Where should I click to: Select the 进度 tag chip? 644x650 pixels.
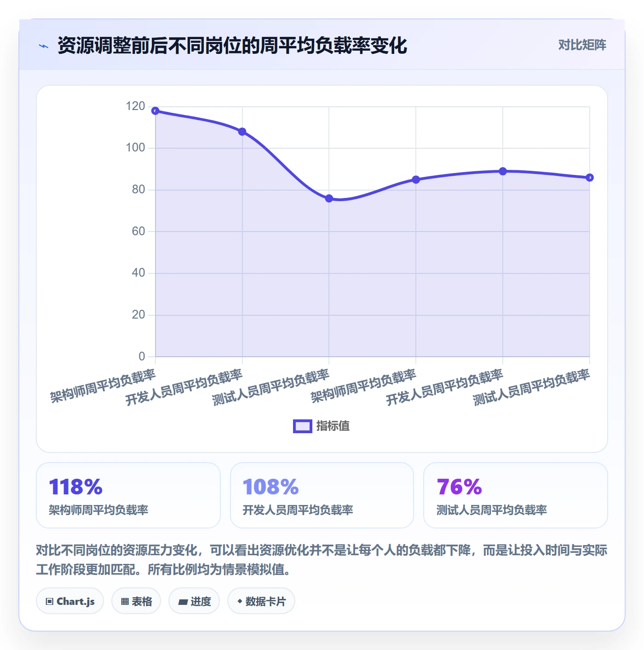coord(194,601)
